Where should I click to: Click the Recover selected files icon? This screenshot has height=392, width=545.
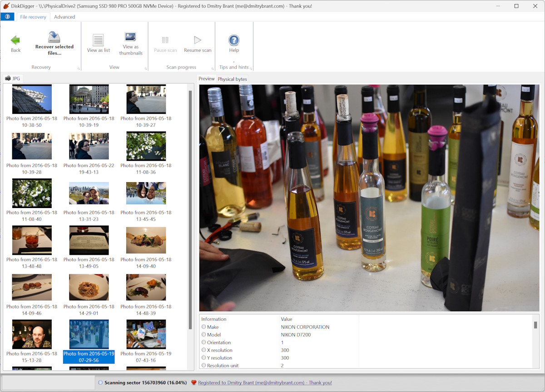(54, 37)
